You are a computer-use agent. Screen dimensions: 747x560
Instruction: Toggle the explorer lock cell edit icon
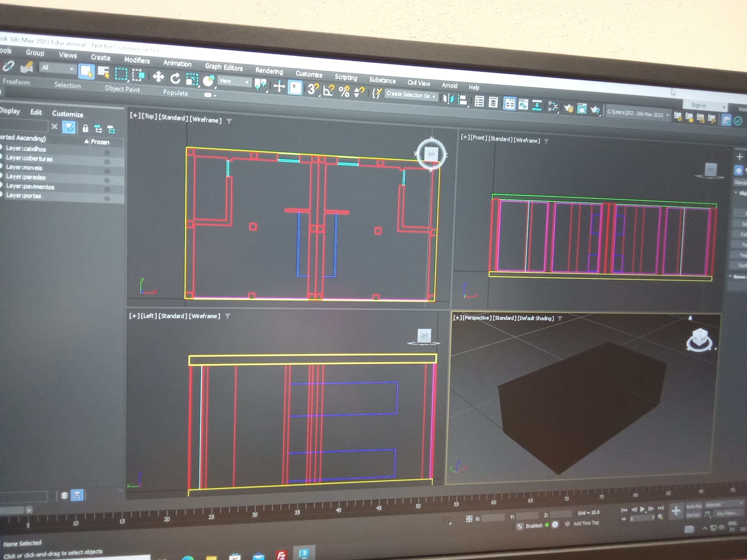coord(85,128)
